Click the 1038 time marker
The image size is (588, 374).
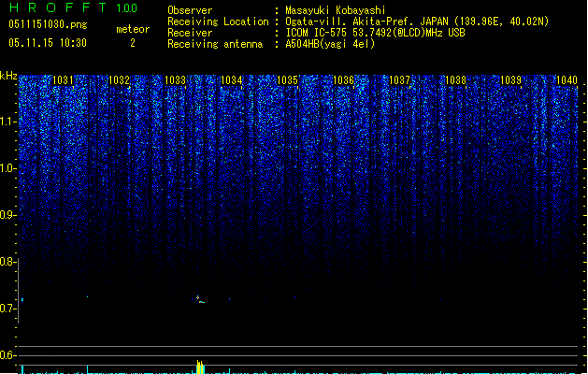455,80
